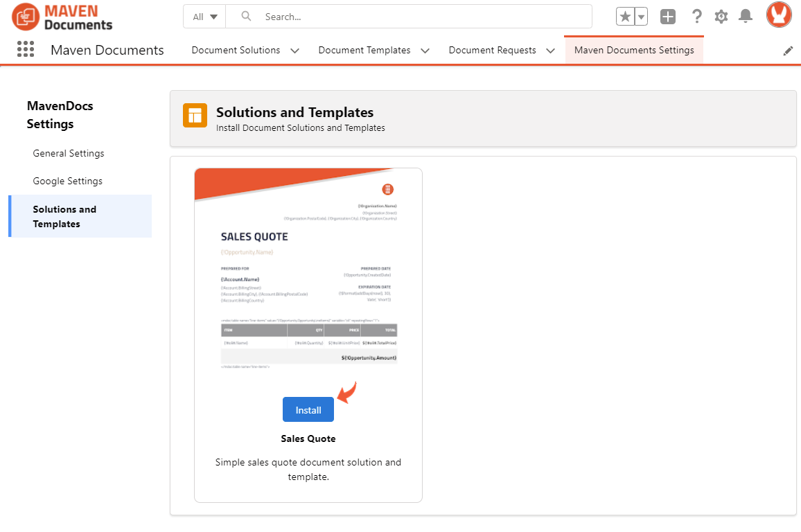This screenshot has height=532, width=801.
Task: Switch to the Document Templates tab
Action: click(x=364, y=51)
